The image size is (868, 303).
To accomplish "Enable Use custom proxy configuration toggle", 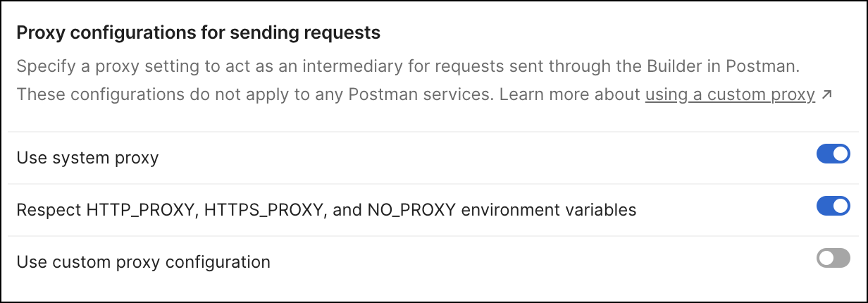I will pos(833,259).
